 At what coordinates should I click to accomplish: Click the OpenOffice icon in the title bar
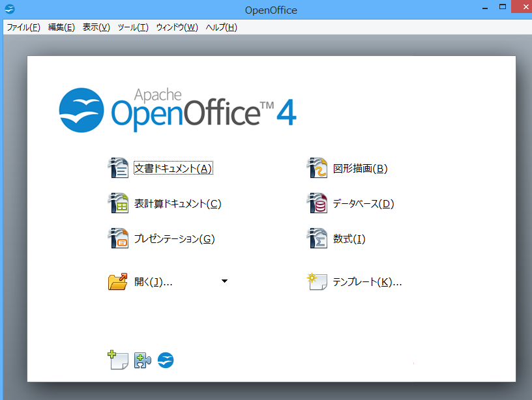point(9,9)
